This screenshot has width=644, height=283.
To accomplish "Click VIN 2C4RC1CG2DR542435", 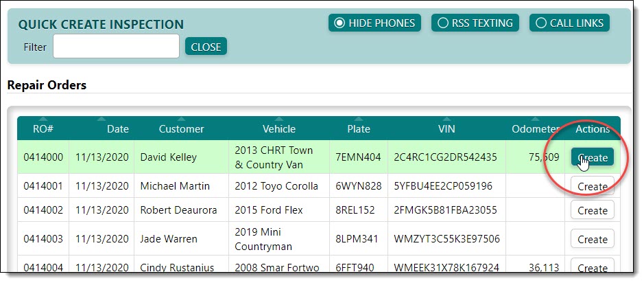I will point(446,157).
